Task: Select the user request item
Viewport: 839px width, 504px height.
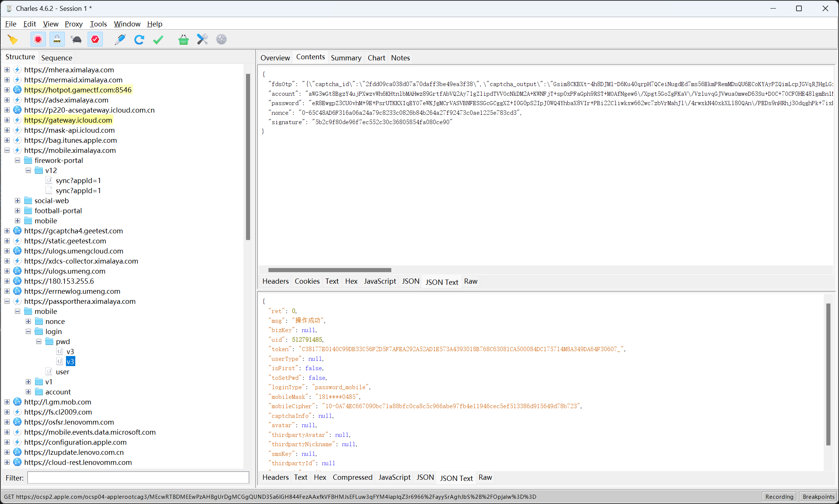Action: [x=62, y=372]
